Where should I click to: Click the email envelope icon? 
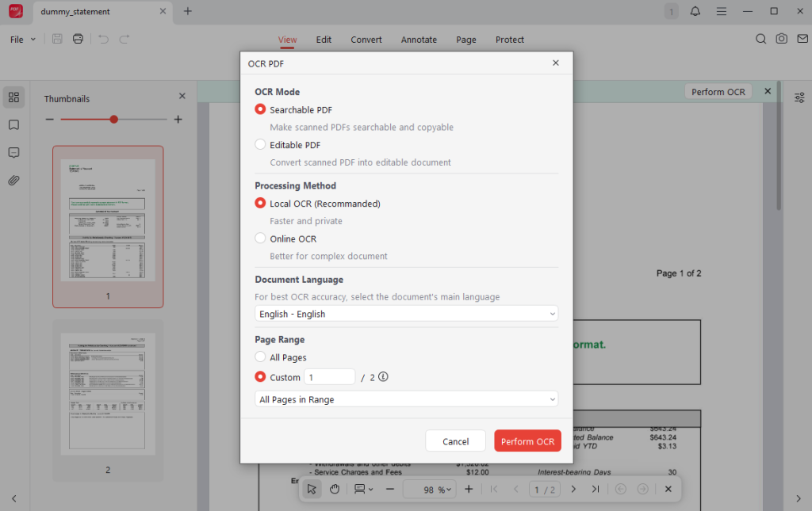click(x=802, y=39)
